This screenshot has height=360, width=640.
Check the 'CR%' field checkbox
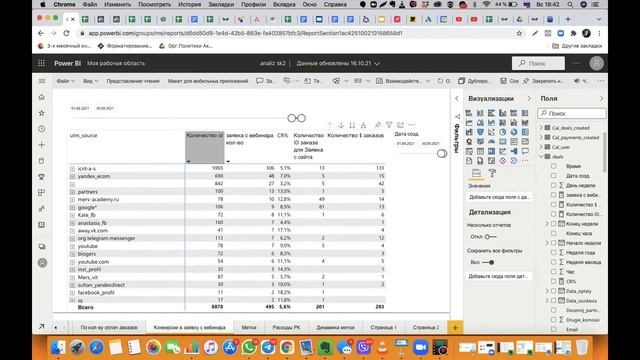pos(553,281)
